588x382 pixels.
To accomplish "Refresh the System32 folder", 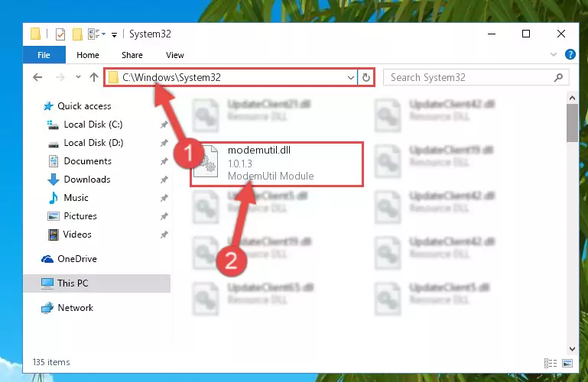I will click(366, 77).
